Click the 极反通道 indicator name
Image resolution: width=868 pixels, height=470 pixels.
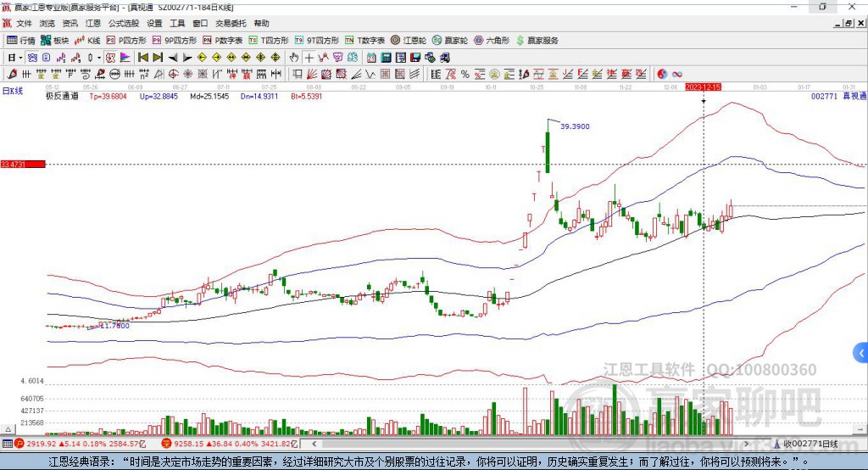point(62,96)
